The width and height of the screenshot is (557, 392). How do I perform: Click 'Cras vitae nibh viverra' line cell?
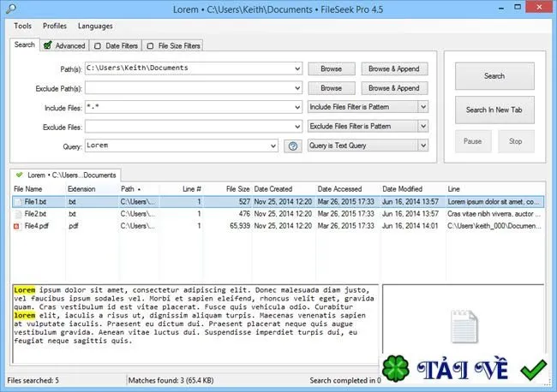tap(494, 214)
